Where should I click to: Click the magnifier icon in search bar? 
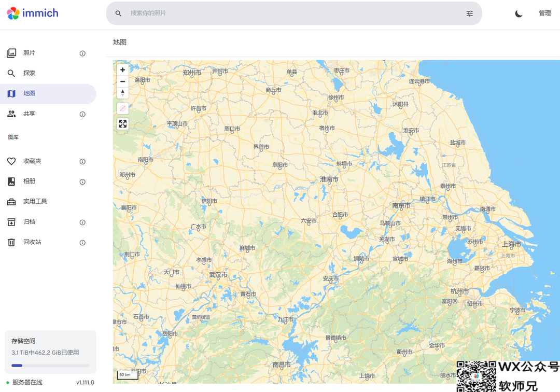pos(119,13)
